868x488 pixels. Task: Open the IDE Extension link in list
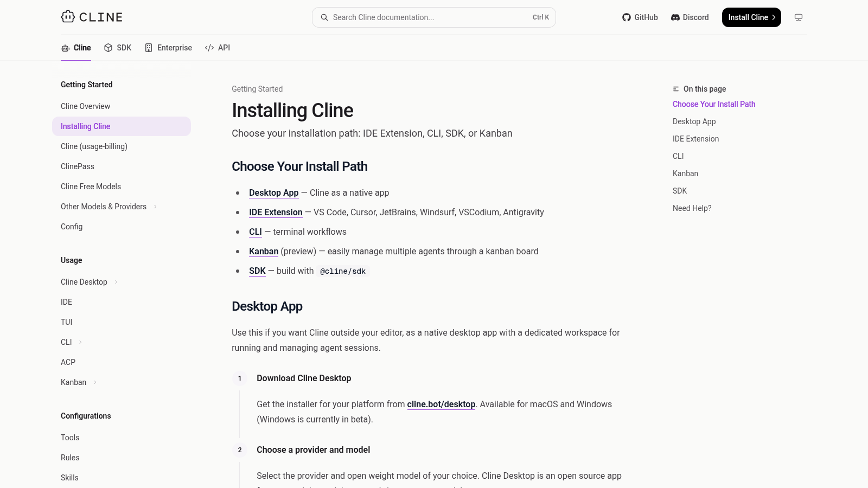(x=276, y=213)
